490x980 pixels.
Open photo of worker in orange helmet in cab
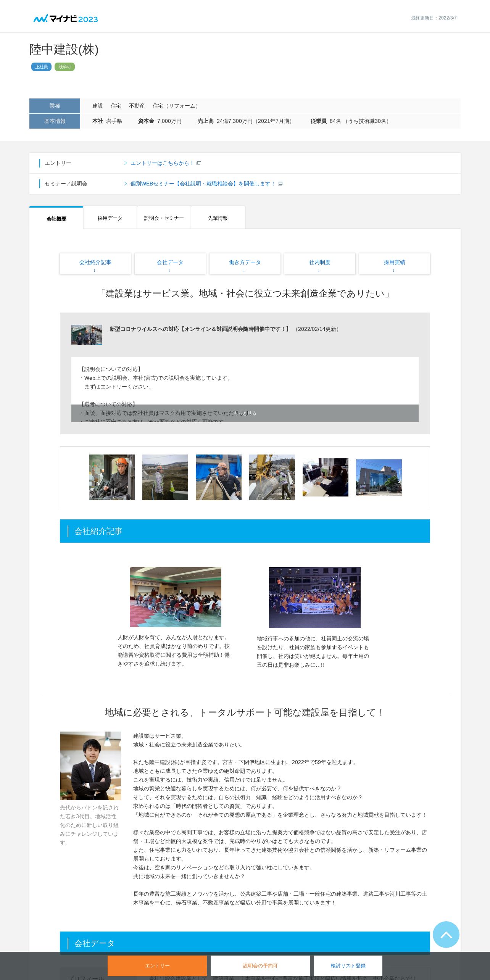pos(112,477)
